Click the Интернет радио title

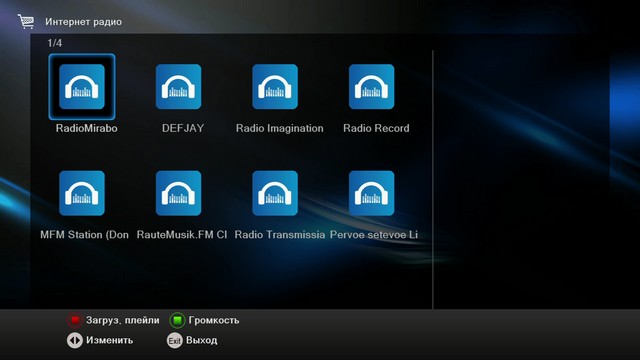coord(83,22)
